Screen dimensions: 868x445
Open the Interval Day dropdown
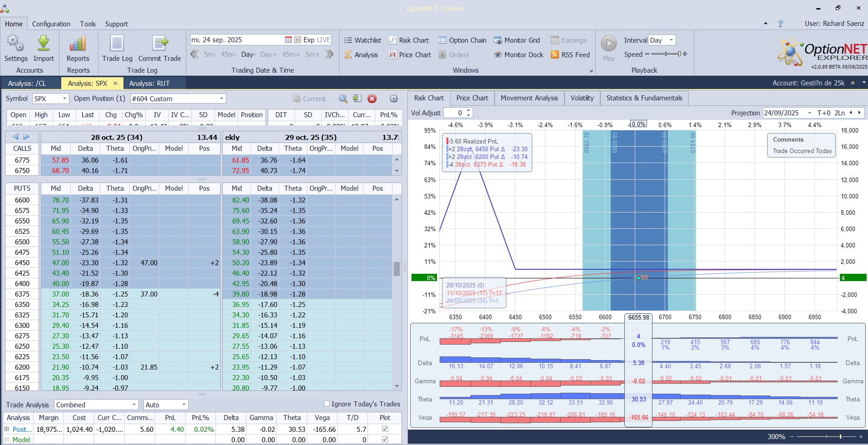671,40
